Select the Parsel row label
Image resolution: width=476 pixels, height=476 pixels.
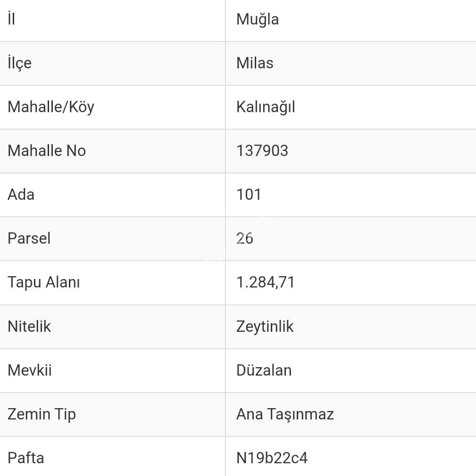point(29,238)
